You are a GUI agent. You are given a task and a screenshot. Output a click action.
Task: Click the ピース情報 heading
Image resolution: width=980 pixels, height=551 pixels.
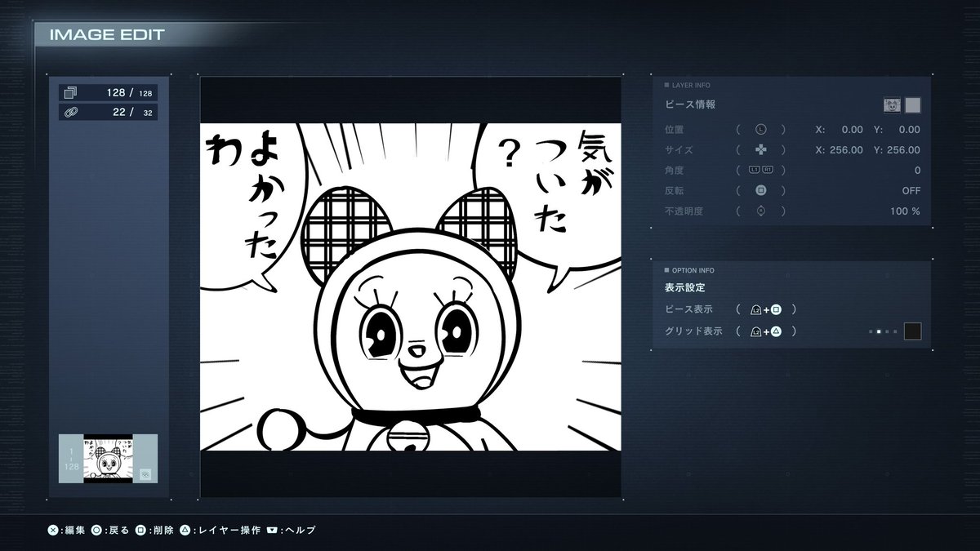click(690, 104)
